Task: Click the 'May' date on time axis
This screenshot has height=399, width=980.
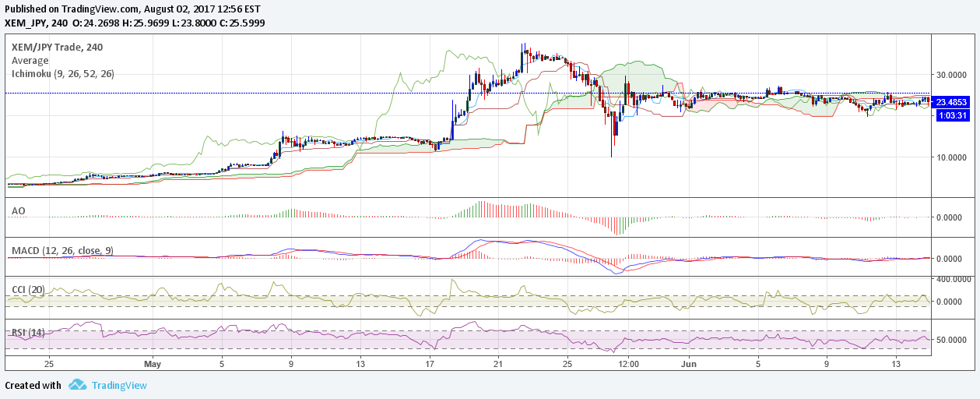Action: click(x=153, y=364)
